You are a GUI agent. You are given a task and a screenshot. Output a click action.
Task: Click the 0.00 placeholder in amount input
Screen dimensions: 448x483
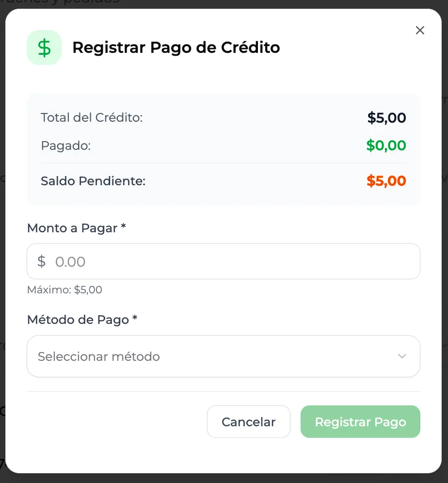[x=70, y=262]
